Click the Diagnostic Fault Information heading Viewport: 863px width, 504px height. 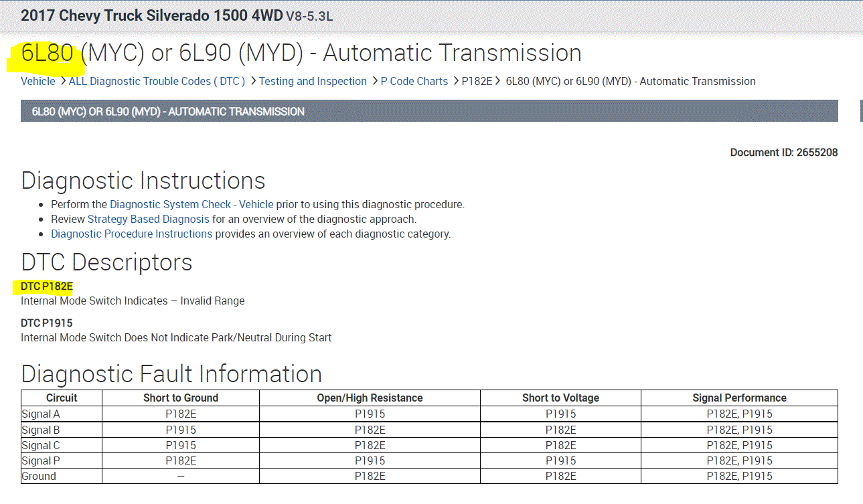(171, 373)
